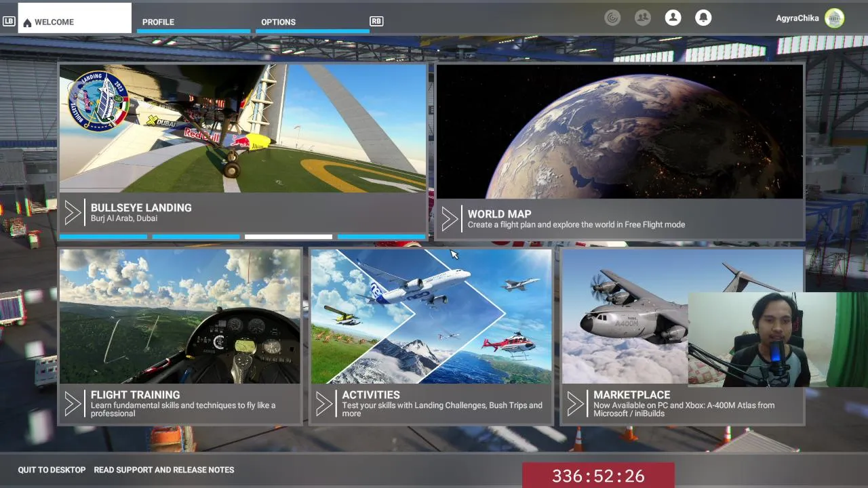The image size is (868, 488).
Task: Select the first carousel indicator bar
Action: 103,237
